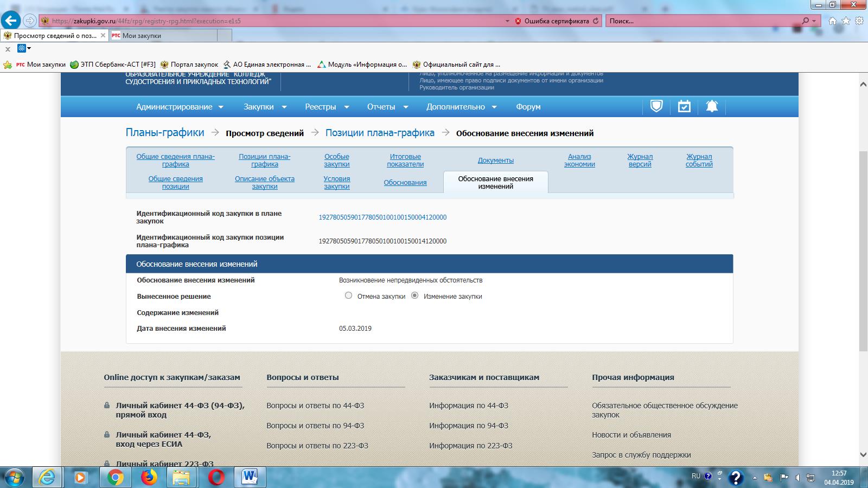The image size is (868, 488).
Task: Open ЭТП Сбербанк-АСТ bookmark
Action: click(113, 65)
